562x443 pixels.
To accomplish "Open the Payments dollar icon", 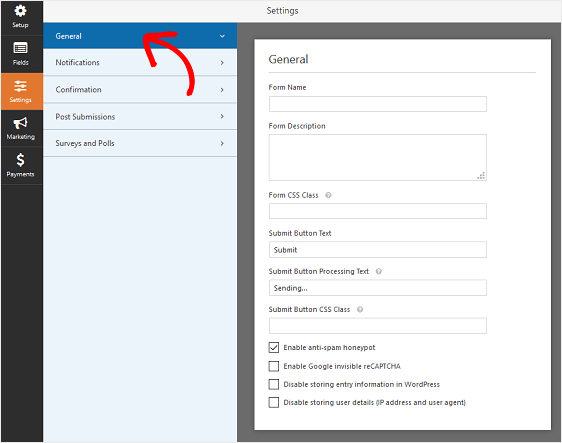I will click(20, 160).
